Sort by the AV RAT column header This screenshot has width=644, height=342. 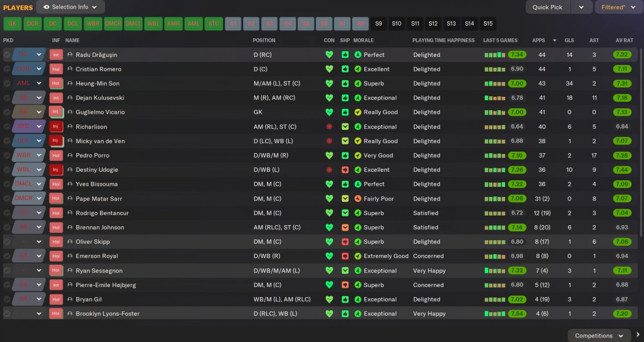click(624, 40)
